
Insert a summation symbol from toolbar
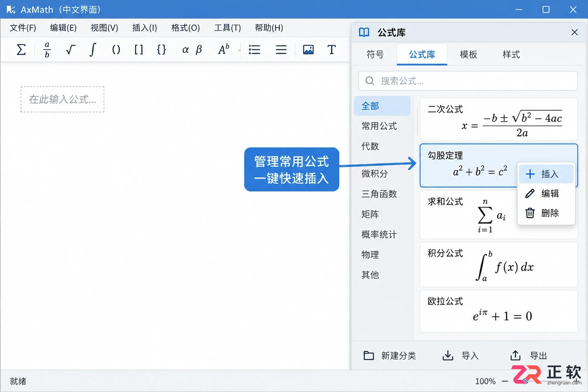21,50
